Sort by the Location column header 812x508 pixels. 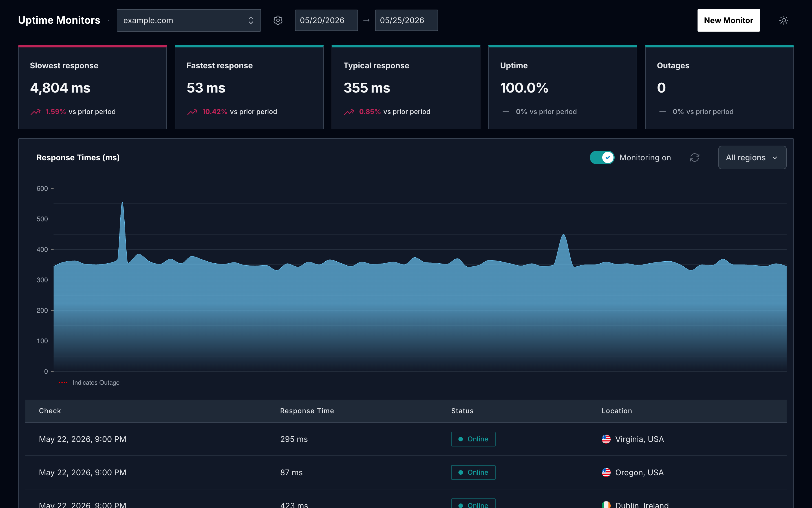click(x=617, y=411)
